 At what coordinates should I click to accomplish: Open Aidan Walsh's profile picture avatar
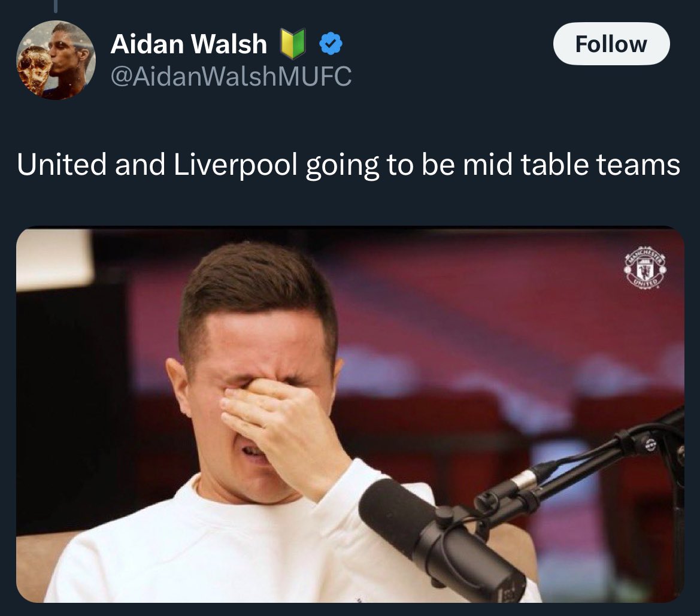56,60
